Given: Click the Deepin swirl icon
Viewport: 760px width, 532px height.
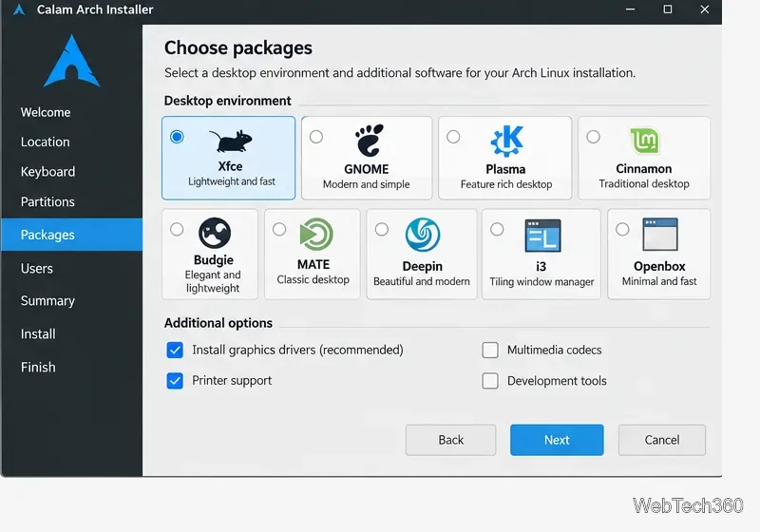Looking at the screenshot, I should pyautogui.click(x=423, y=235).
